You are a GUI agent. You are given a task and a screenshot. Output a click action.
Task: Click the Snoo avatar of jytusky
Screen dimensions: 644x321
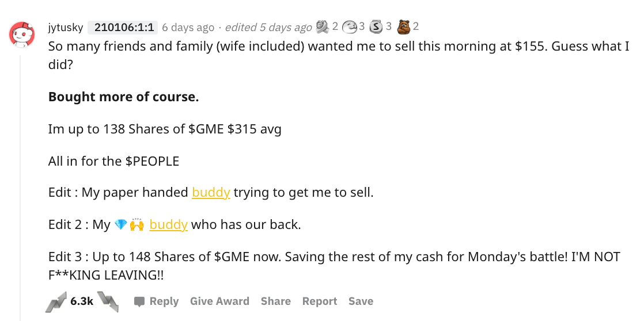[x=22, y=34]
